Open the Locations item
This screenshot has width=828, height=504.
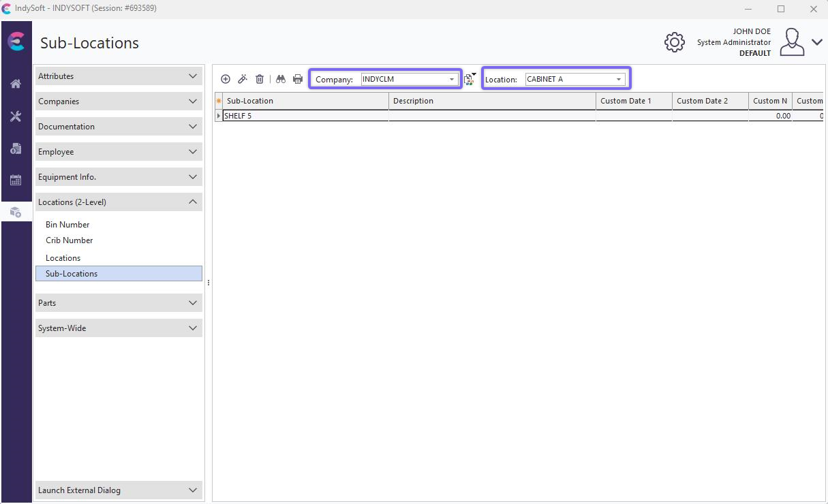(63, 258)
